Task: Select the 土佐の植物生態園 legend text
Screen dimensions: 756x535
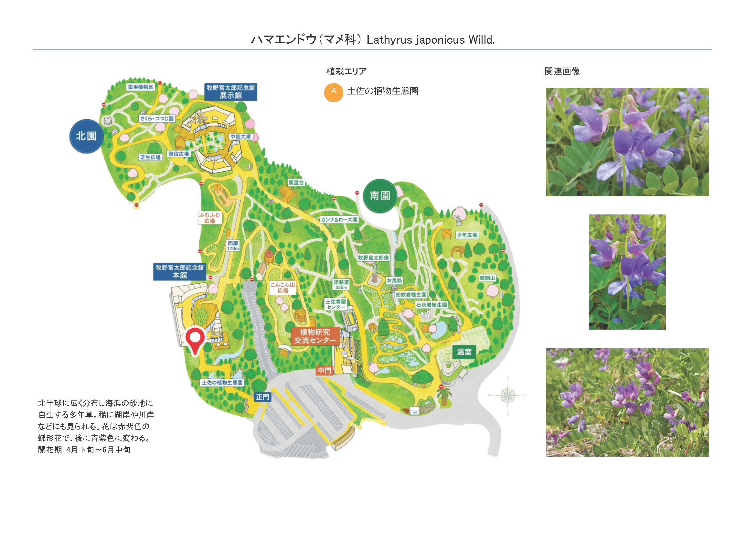Action: [382, 91]
